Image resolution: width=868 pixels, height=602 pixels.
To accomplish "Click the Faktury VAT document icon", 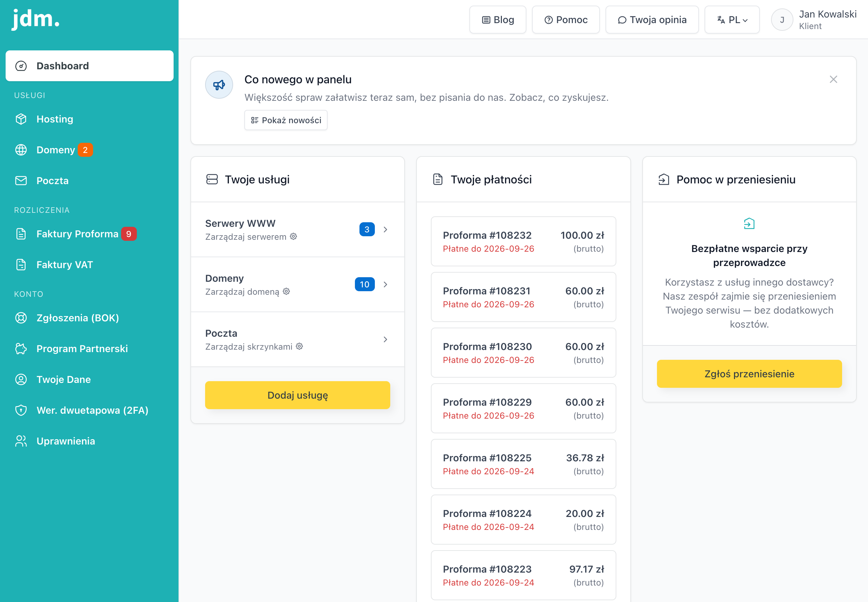I will point(21,265).
